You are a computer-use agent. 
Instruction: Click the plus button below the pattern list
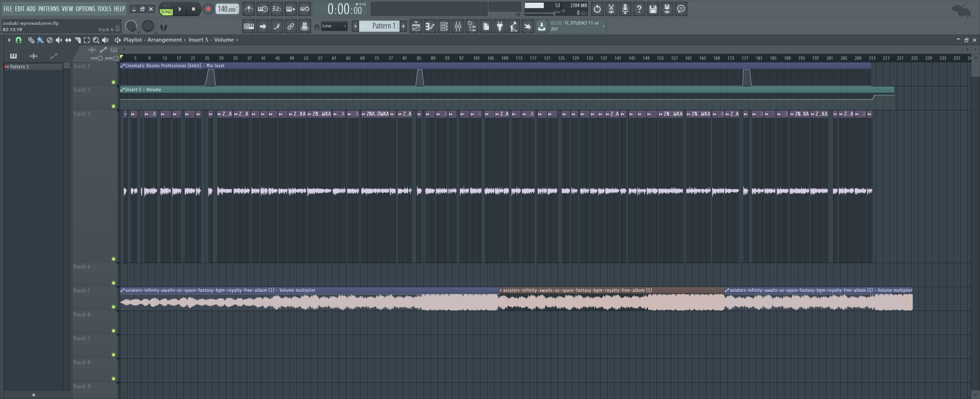click(34, 395)
